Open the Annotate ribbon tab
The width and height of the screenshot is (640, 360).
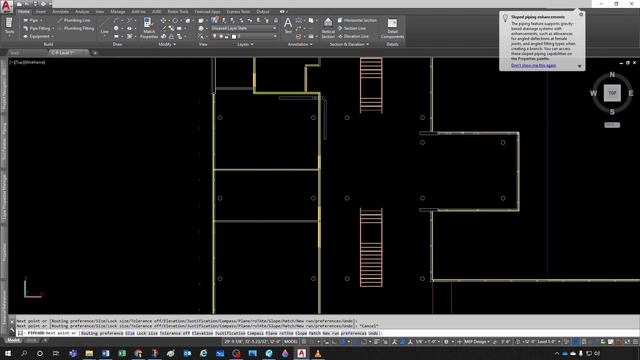tap(60, 11)
